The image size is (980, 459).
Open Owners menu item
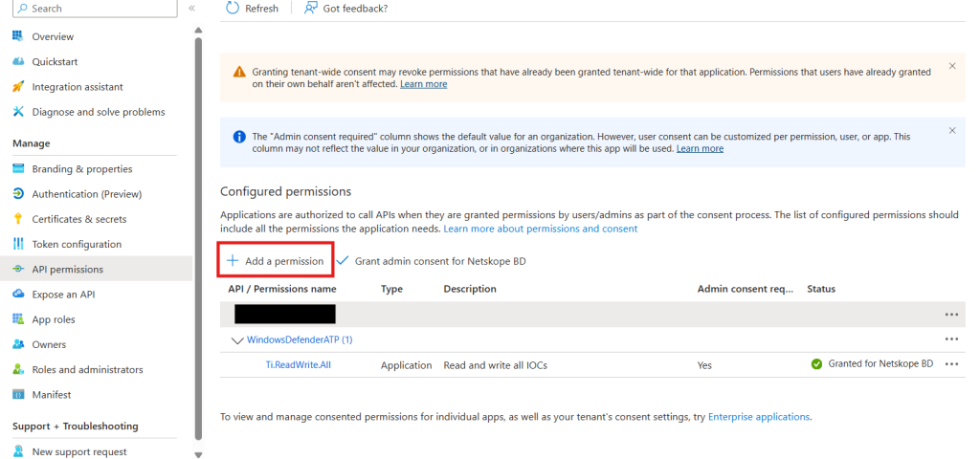(49, 344)
